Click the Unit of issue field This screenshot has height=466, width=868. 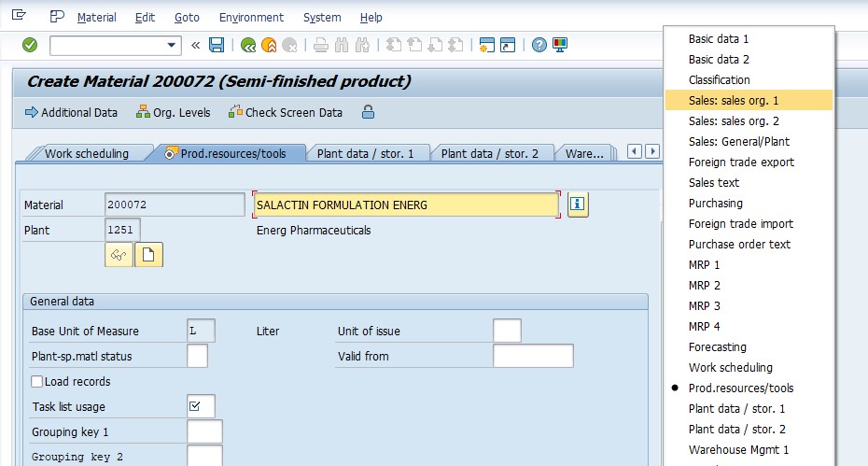click(x=507, y=331)
